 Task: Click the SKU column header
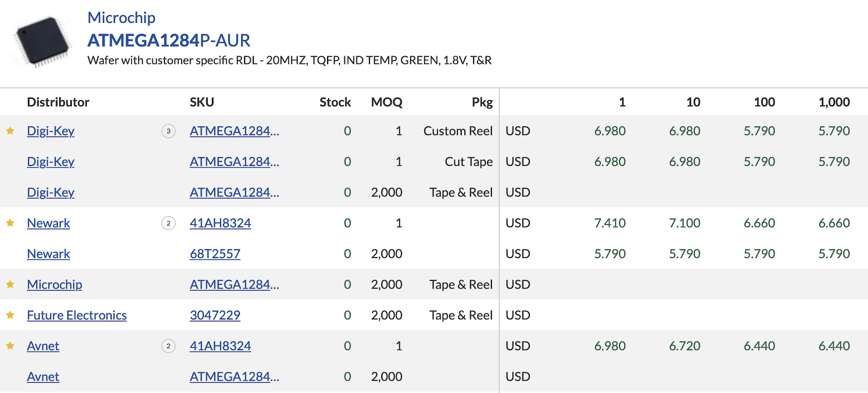(202, 102)
